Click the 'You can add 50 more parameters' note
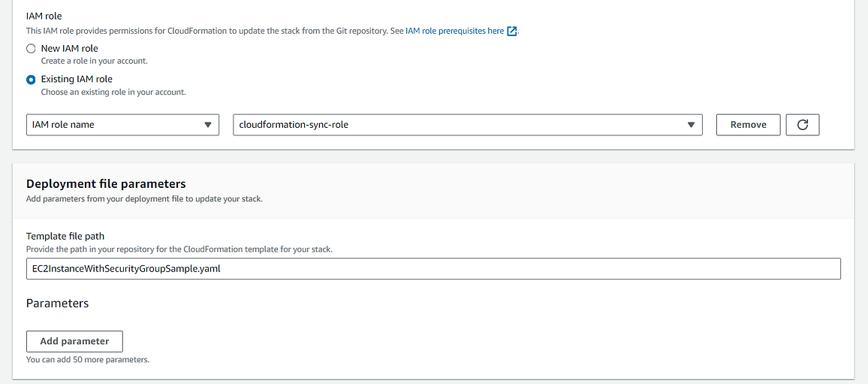Screen dimensions: 868x384 (88, 360)
